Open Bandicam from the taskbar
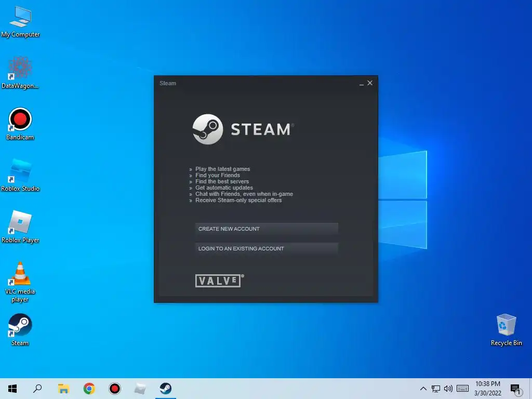Viewport: 532px width, 399px height. pyautogui.click(x=115, y=389)
